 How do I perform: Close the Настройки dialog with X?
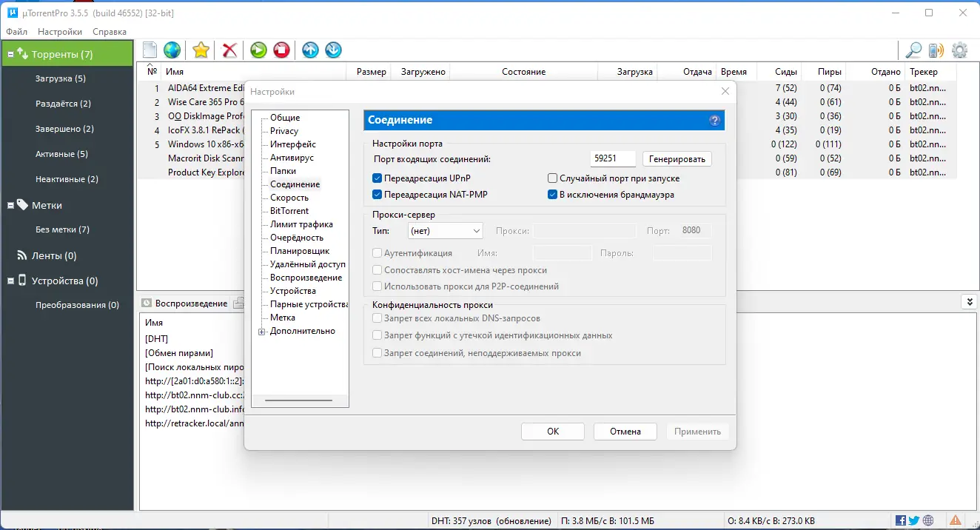[x=725, y=91]
